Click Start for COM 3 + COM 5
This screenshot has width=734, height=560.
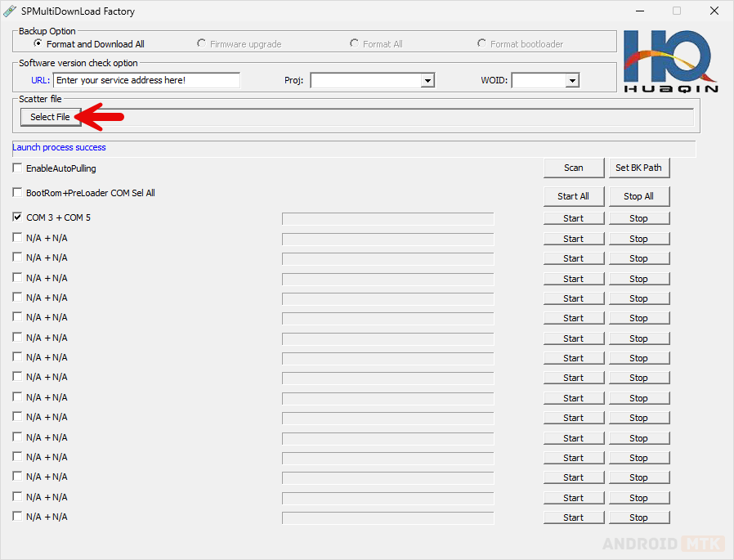click(x=573, y=218)
